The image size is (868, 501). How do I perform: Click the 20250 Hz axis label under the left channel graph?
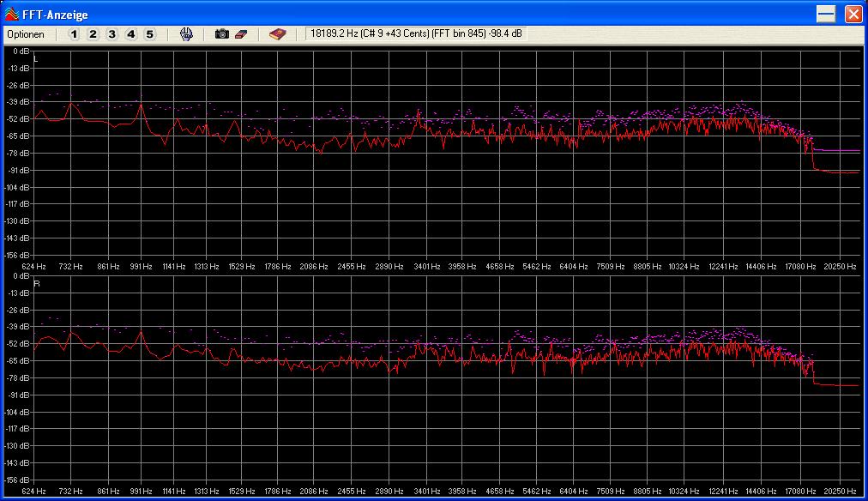(x=840, y=266)
